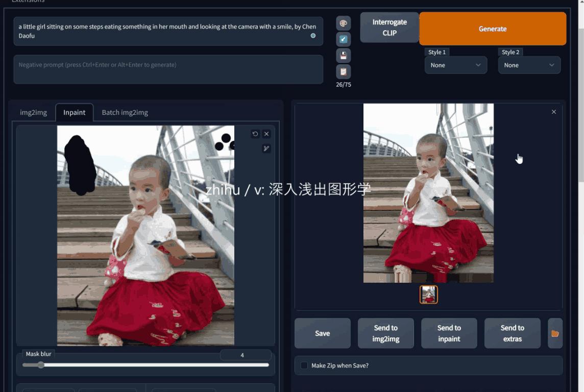The height and width of the screenshot is (392, 584).
Task: Save current prompt as a style
Action: click(343, 55)
